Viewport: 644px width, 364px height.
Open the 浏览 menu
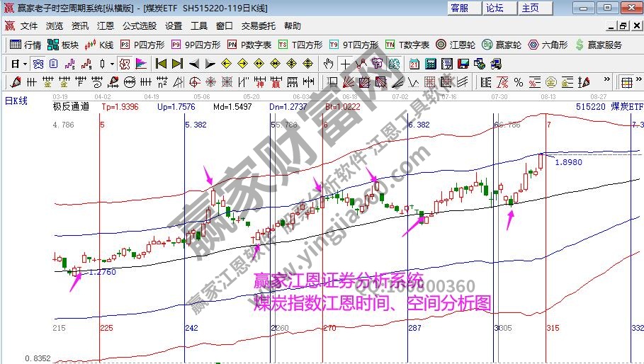point(55,26)
